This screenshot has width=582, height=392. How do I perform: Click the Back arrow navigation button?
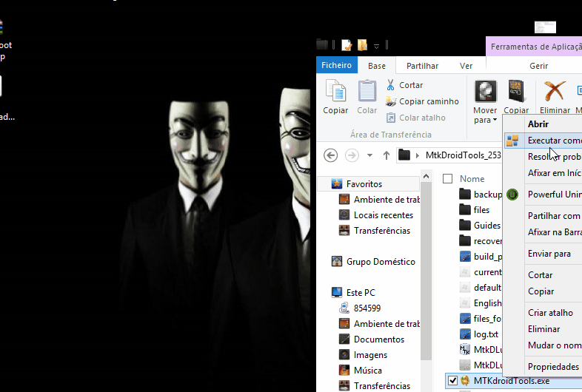(x=331, y=155)
